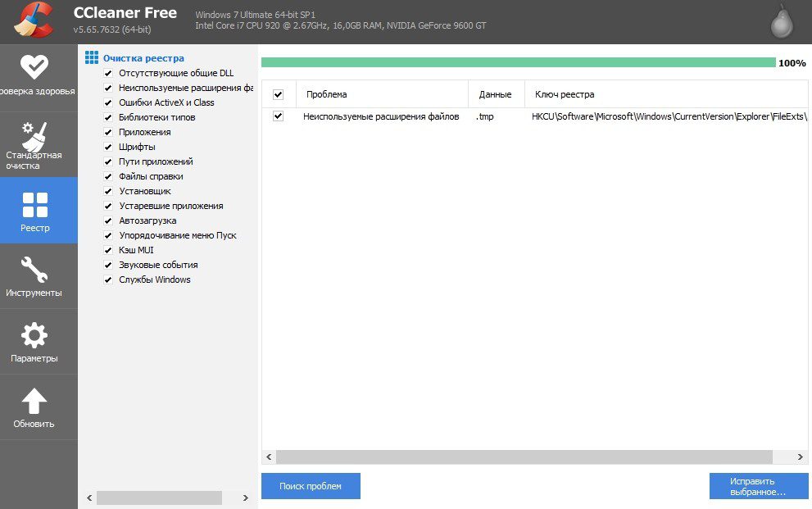Toggle Пути приложений checkbox
Image resolution: width=812 pixels, height=509 pixels.
point(108,161)
